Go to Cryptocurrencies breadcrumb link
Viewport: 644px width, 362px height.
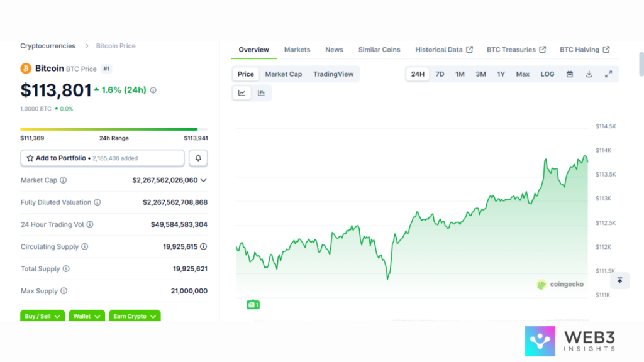click(48, 46)
